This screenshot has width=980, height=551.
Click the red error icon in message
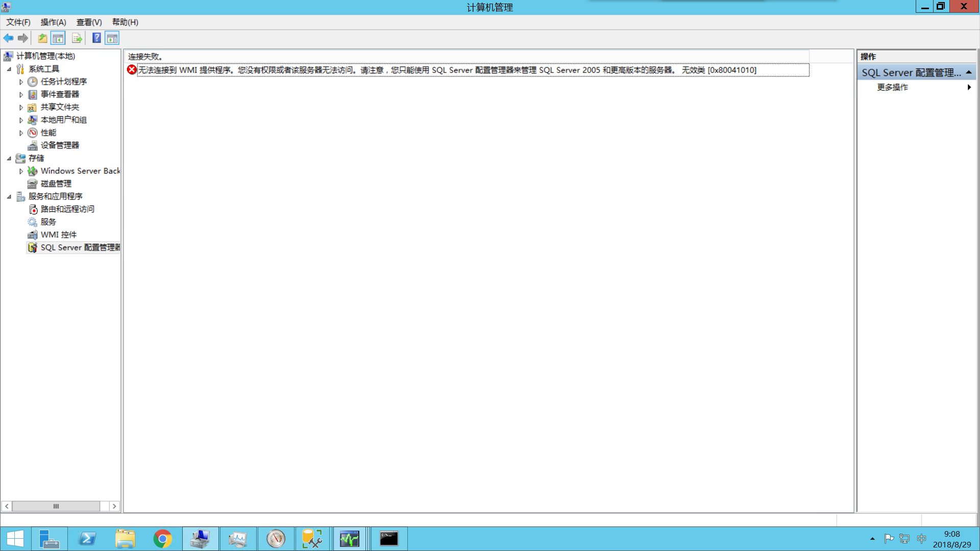tap(132, 70)
